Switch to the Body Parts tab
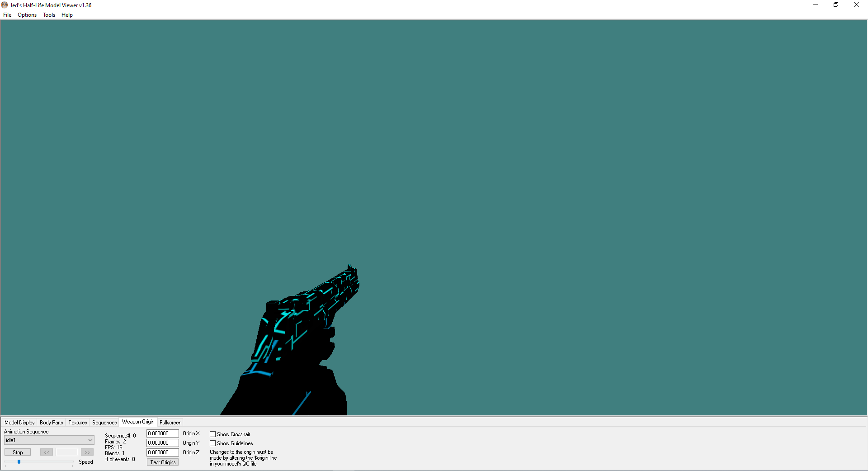Image resolution: width=868 pixels, height=471 pixels. (52, 423)
